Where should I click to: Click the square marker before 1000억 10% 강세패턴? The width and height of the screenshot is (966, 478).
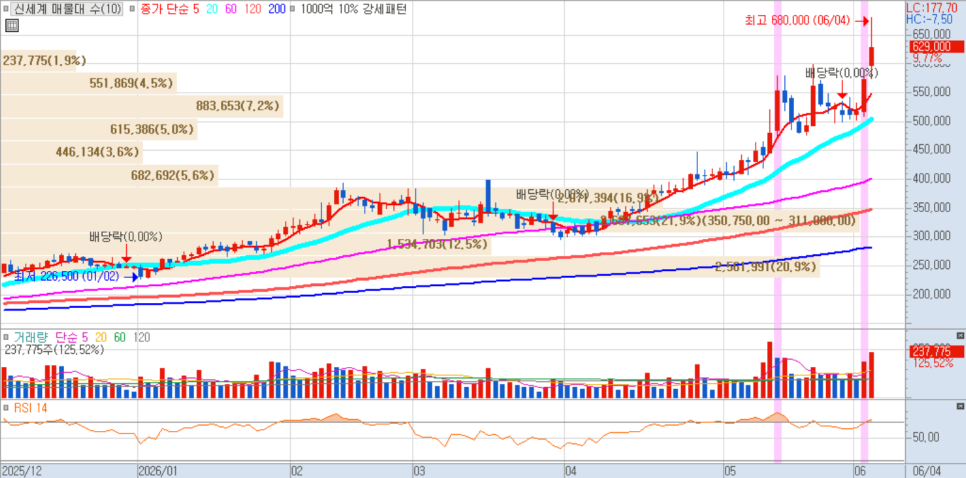pyautogui.click(x=291, y=9)
